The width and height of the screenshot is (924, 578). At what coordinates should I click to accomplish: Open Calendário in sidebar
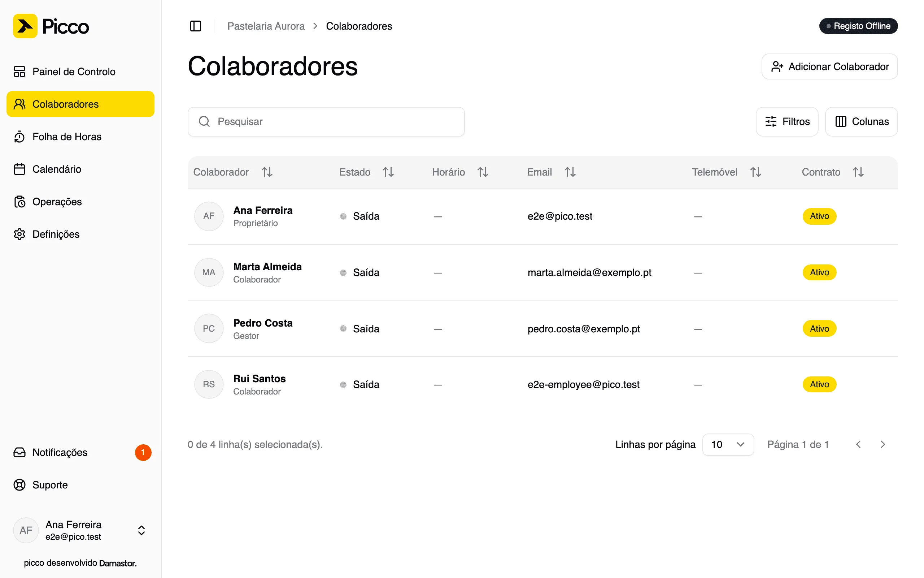pyautogui.click(x=80, y=169)
